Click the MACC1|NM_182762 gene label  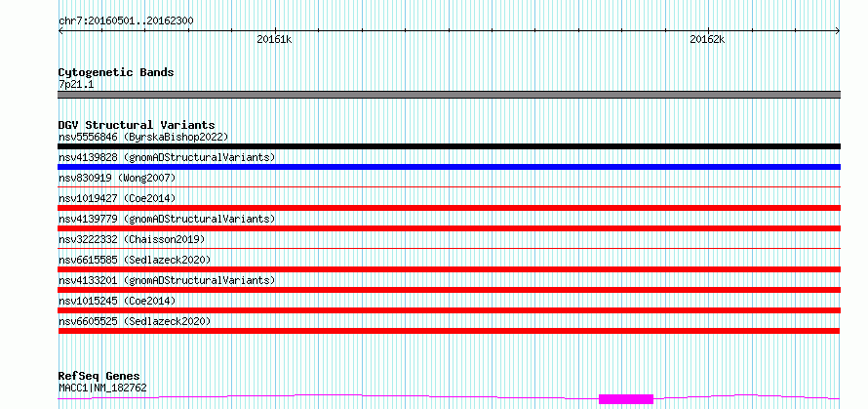coord(102,388)
